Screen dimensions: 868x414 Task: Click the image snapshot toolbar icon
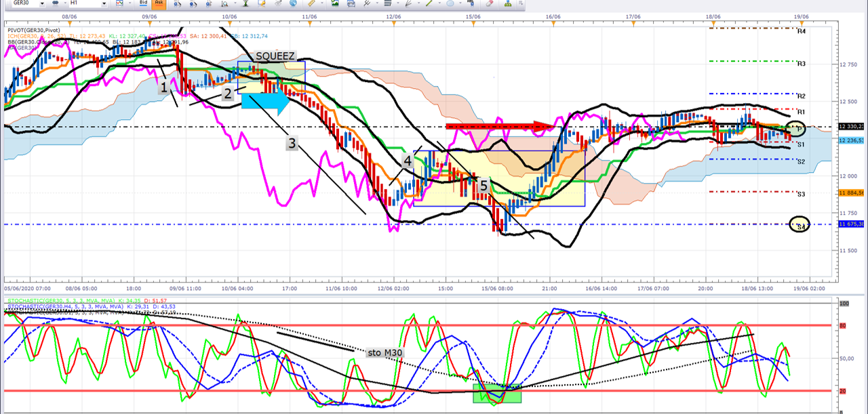click(x=334, y=3)
